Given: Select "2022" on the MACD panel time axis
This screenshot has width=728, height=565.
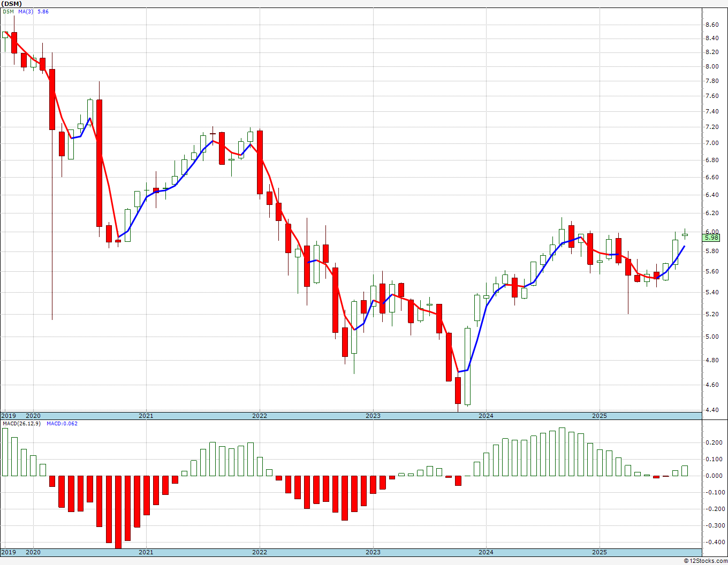Looking at the screenshot, I should (x=260, y=552).
